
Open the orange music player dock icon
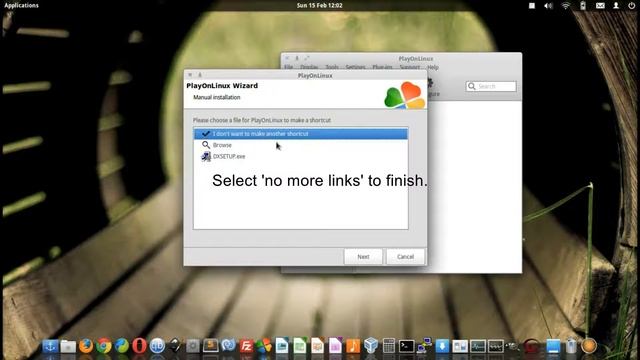point(353,346)
